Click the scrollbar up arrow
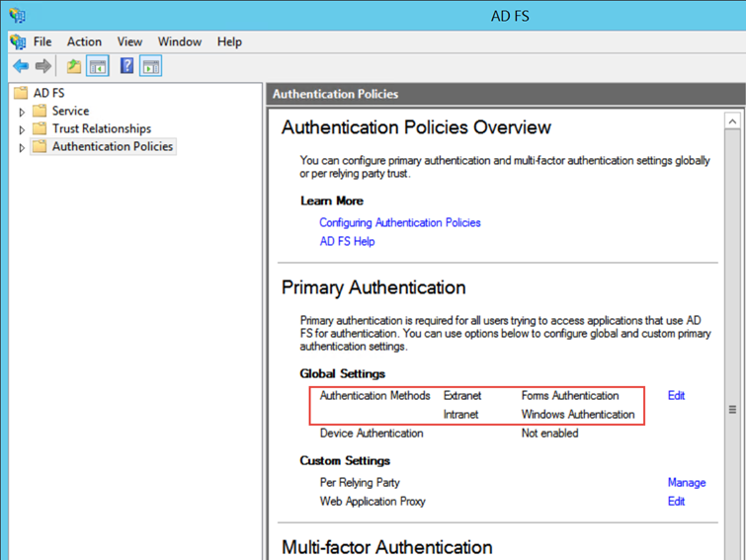The image size is (746, 560). coord(732,121)
